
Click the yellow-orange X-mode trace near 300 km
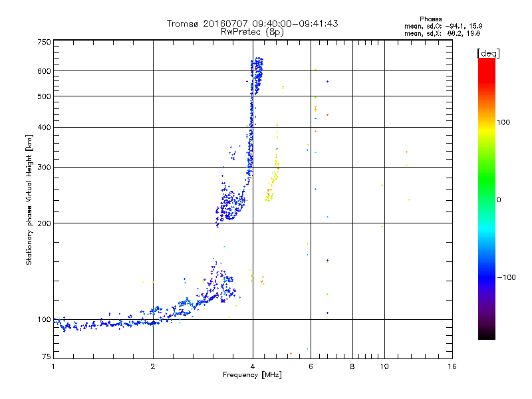pyautogui.click(x=273, y=163)
